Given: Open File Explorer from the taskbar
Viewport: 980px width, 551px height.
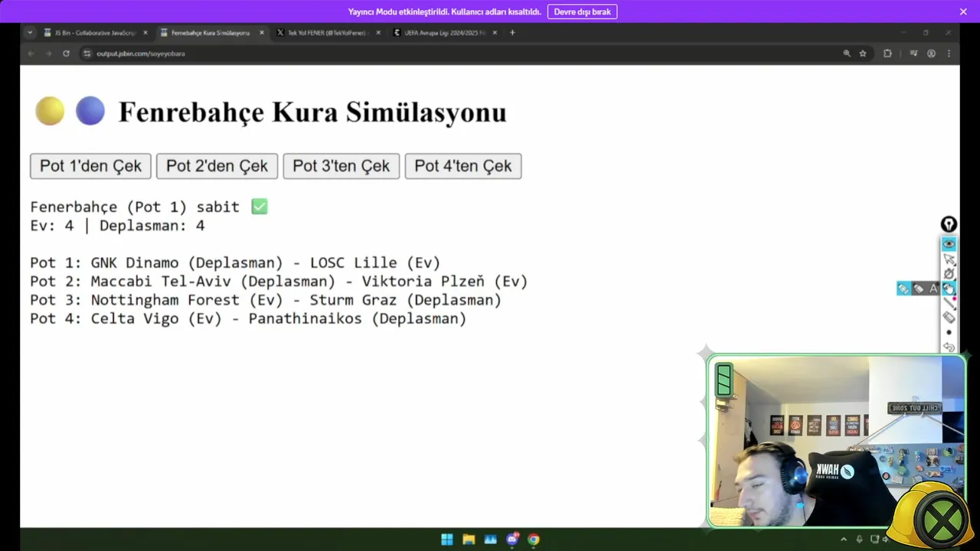Looking at the screenshot, I should (x=469, y=540).
